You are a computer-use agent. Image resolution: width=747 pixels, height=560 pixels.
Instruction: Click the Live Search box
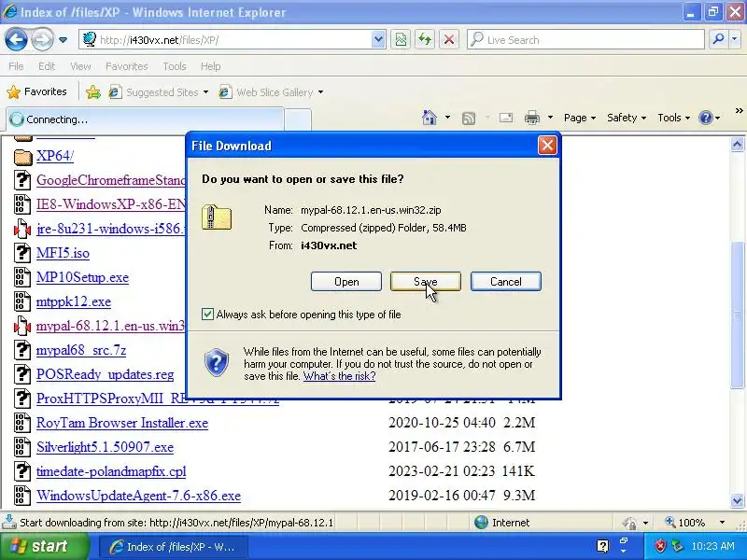coord(585,39)
